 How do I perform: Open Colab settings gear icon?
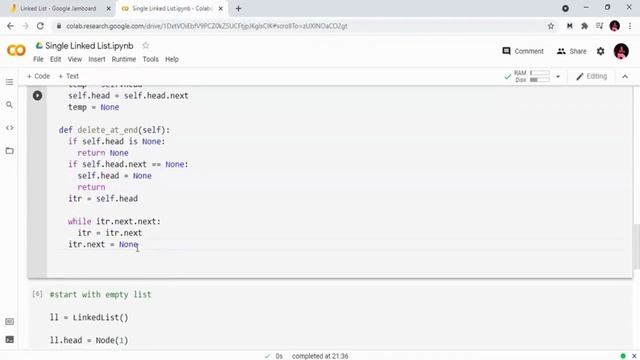600,51
